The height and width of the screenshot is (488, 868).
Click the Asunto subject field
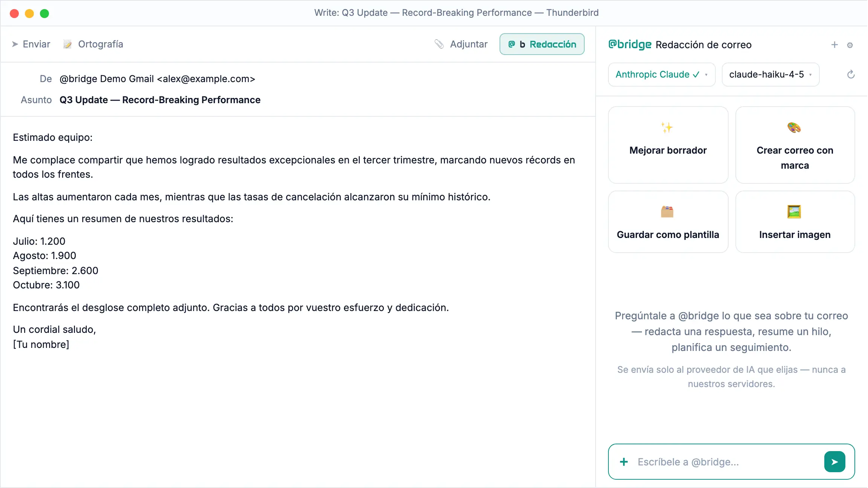coord(160,100)
